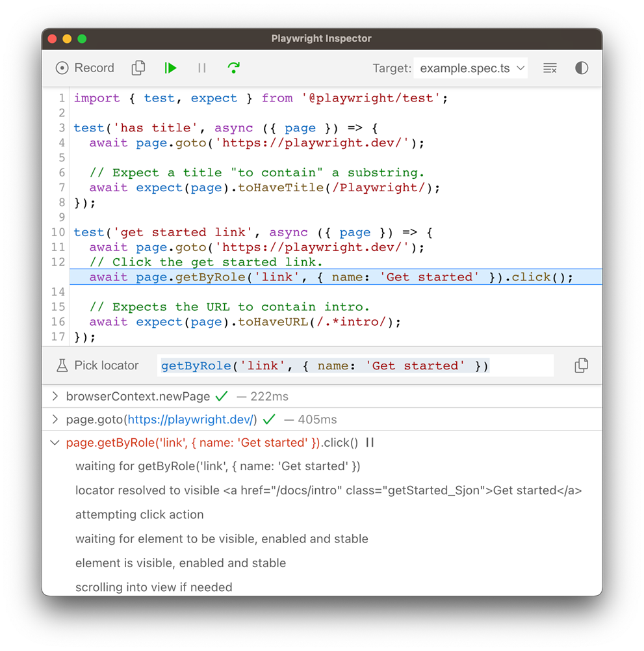
Task: Start recording with the Record button
Action: pyautogui.click(x=84, y=68)
